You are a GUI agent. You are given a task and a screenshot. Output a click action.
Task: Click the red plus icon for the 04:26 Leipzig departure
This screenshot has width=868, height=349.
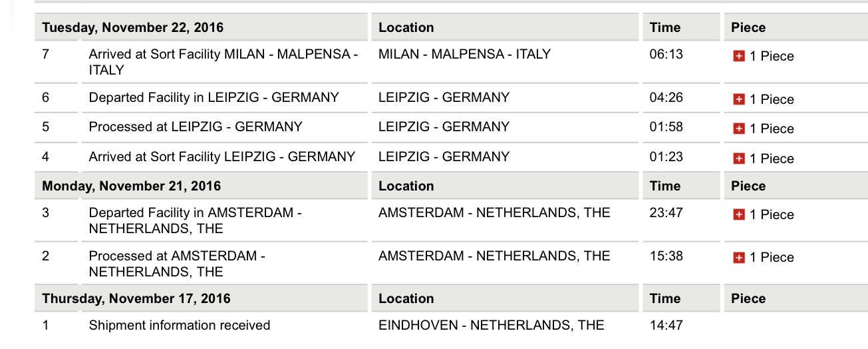(x=738, y=99)
